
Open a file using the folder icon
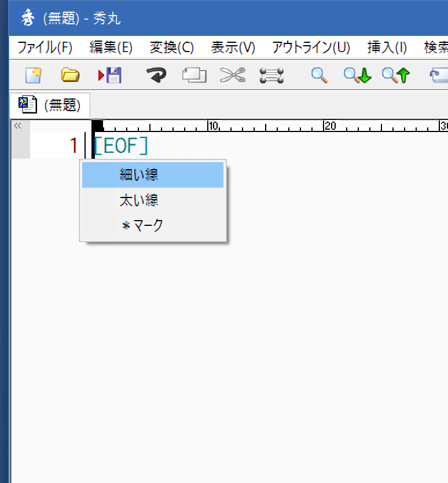coord(70,75)
